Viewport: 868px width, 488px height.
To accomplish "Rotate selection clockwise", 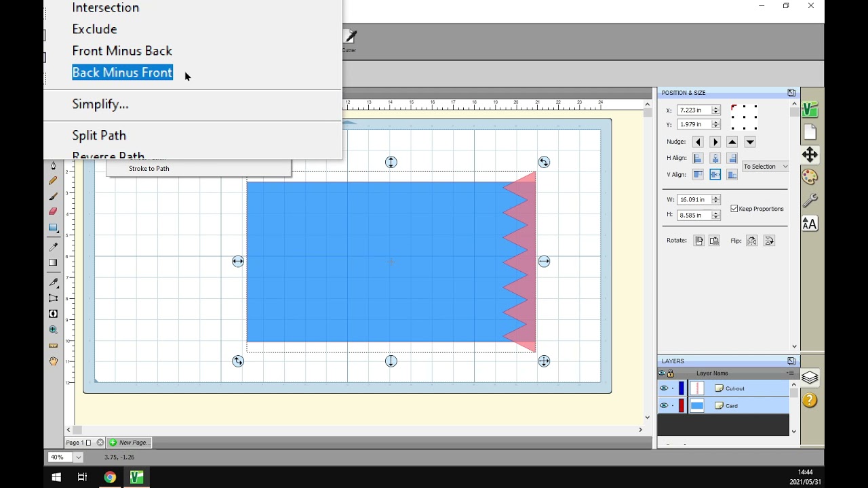I will (x=714, y=241).
